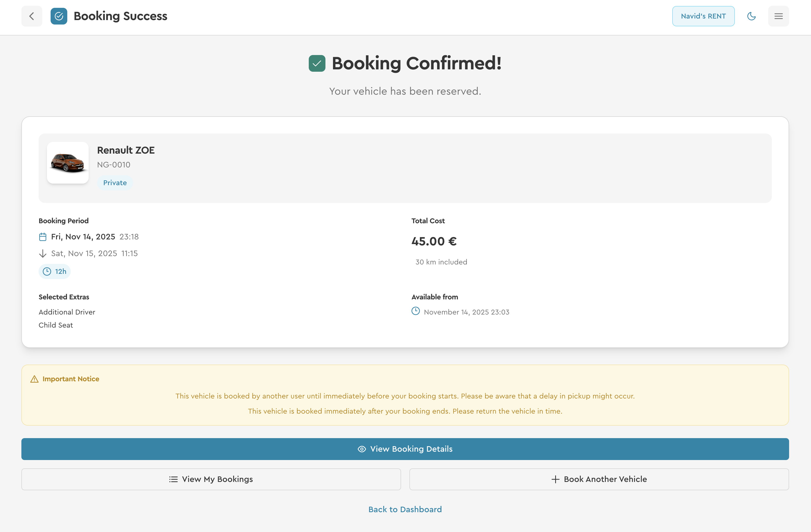Click the 45.00 € total cost amount
The image size is (811, 532).
[x=434, y=241]
